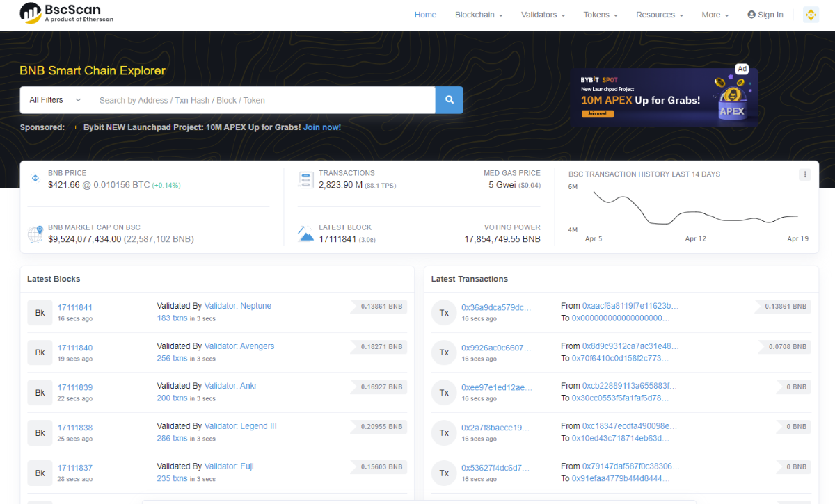
Task: Expand the Resources menu
Action: click(660, 15)
